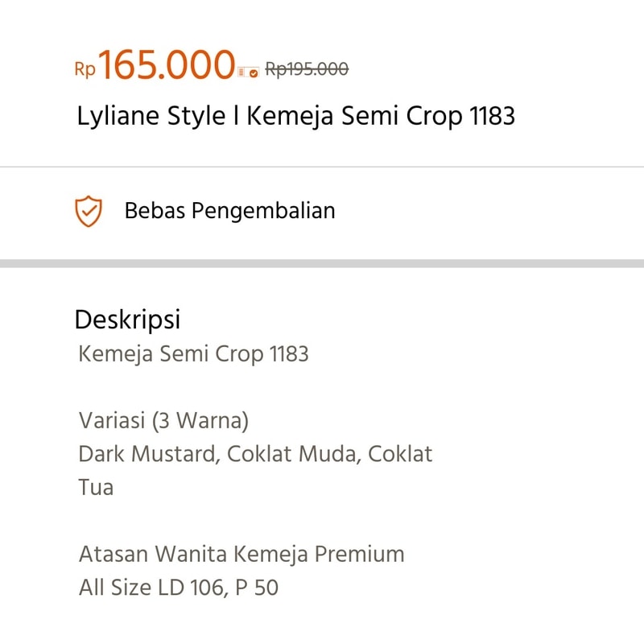Tap the Coklat Muda color name
The image size is (644, 644).
click(x=294, y=454)
